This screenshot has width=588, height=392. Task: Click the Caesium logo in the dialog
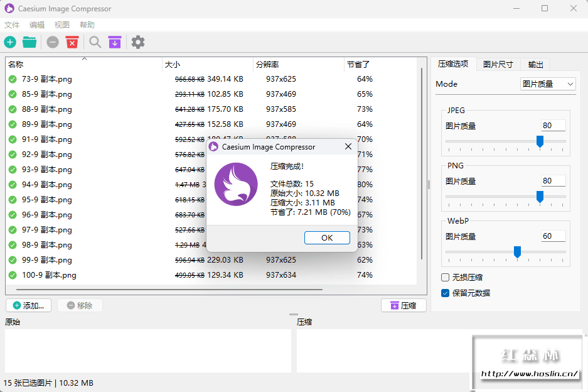236,184
